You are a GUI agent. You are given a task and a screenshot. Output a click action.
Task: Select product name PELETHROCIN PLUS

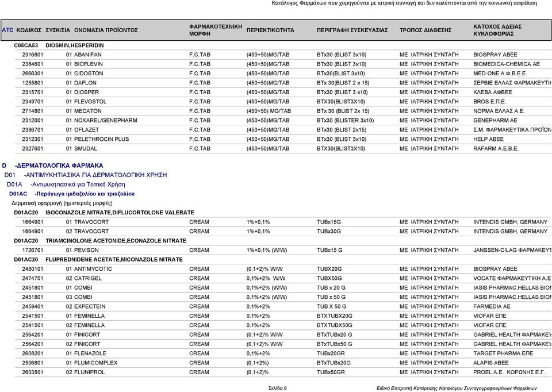click(x=101, y=139)
